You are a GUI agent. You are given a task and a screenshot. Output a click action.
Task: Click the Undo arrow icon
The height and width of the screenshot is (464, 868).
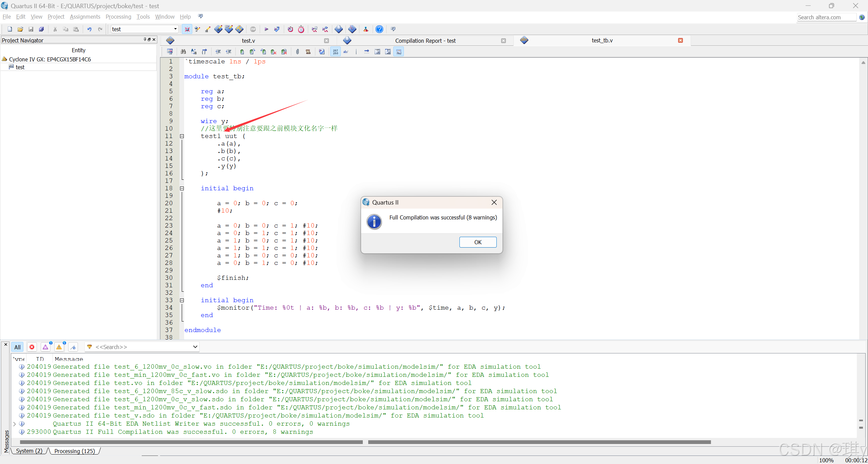click(89, 29)
